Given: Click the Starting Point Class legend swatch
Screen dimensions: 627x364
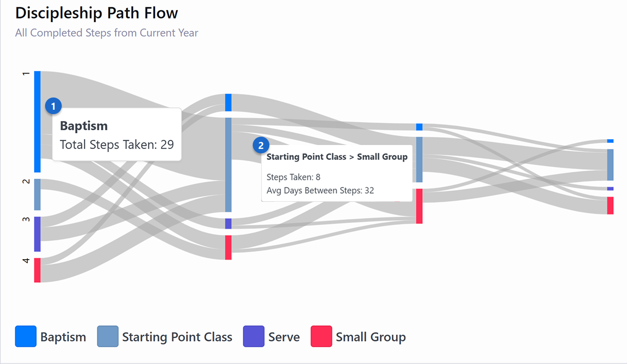Looking at the screenshot, I should 108,337.
